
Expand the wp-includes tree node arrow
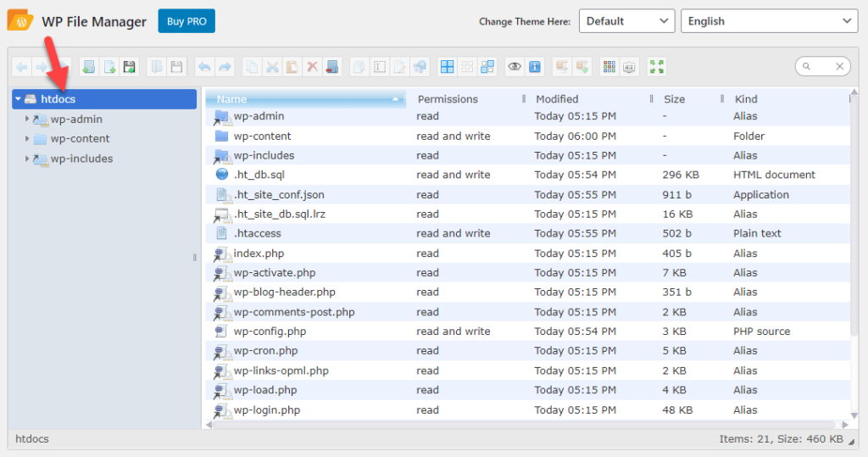tap(26, 159)
